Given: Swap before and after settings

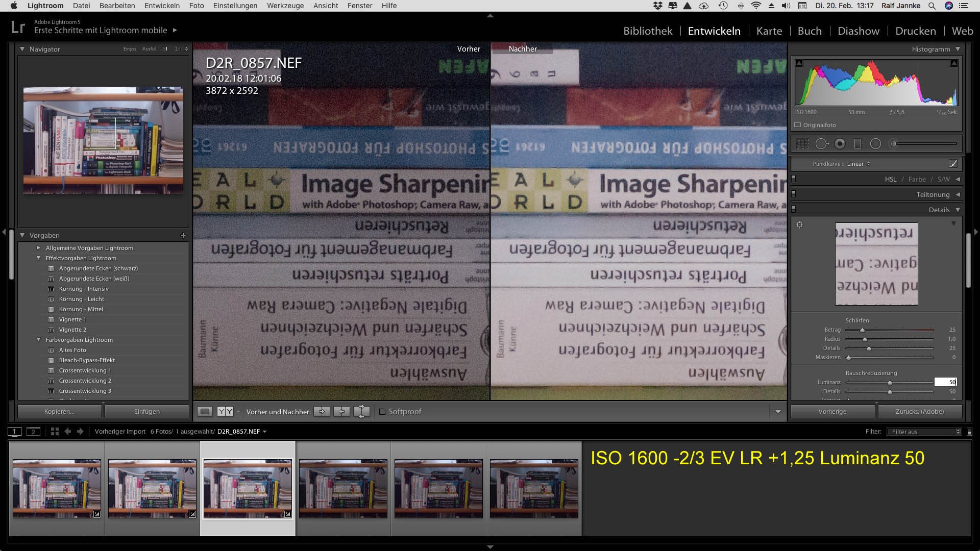Looking at the screenshot, I should 361,412.
